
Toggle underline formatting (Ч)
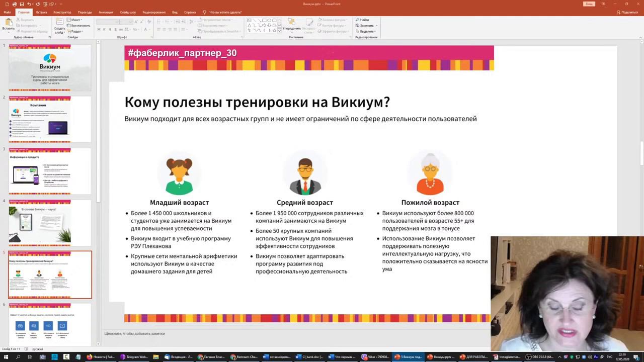click(x=110, y=29)
